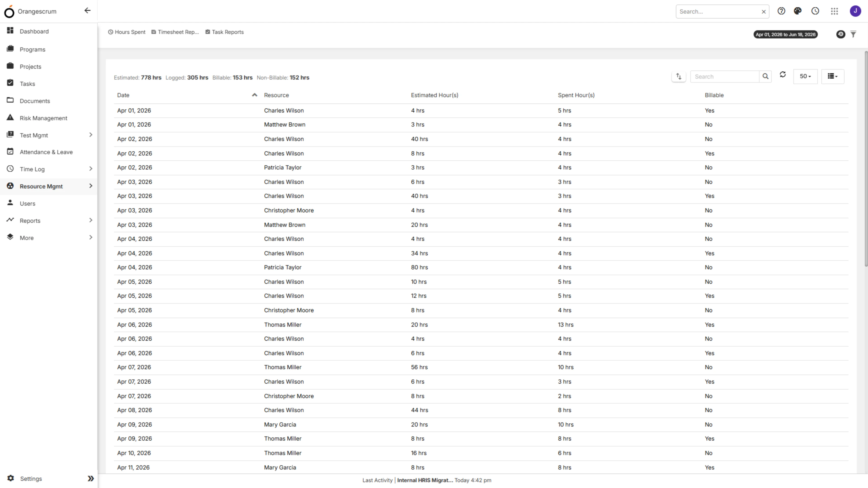Open Internal HRIS Migrat... last activity link
This screenshot has width=868, height=488.
pos(425,480)
